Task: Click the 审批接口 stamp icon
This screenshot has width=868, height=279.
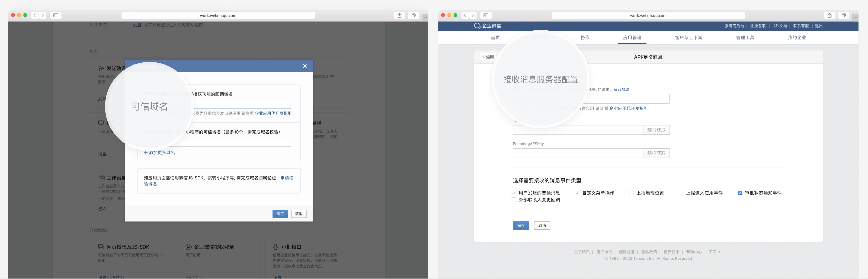Action: tap(276, 247)
